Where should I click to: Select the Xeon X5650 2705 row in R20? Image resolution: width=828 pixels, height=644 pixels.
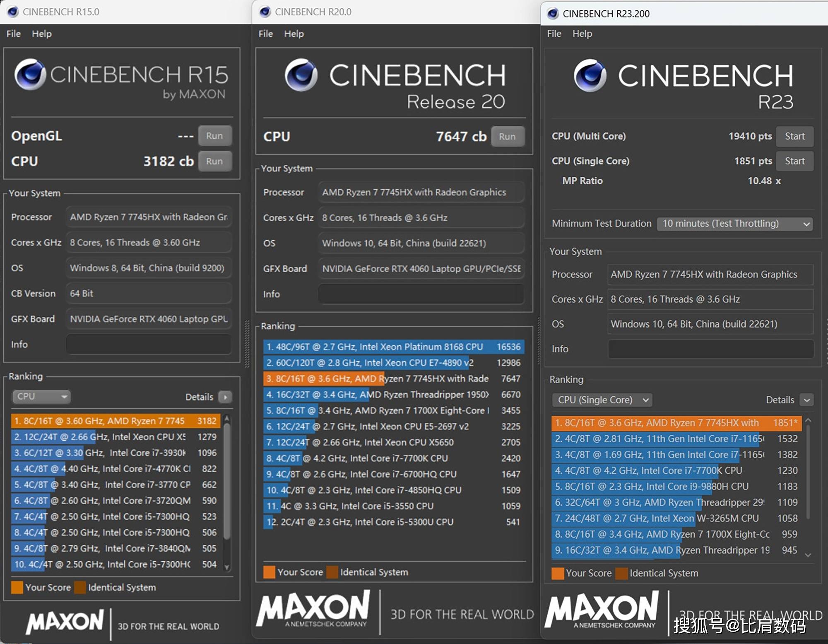coord(394,442)
